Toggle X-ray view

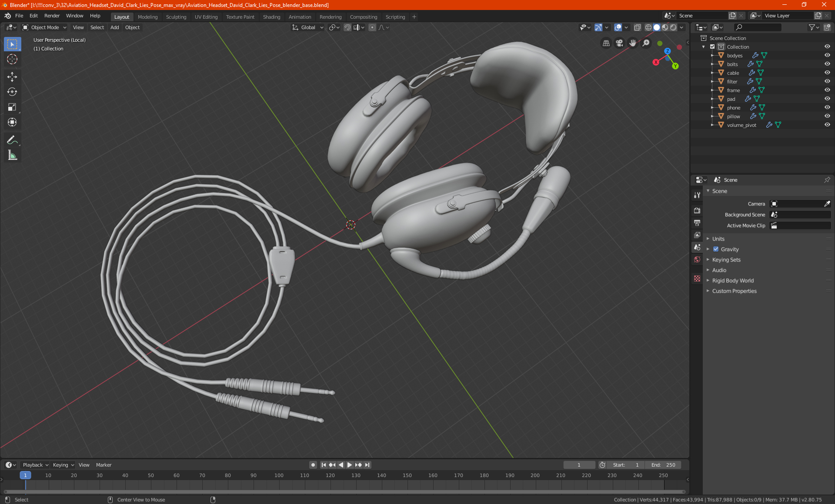coord(637,27)
